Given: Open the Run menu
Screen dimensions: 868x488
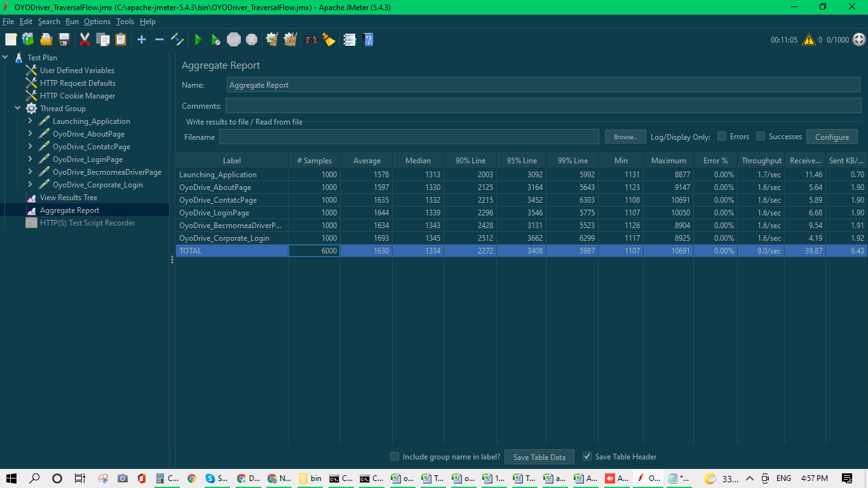Looking at the screenshot, I should (72, 22).
